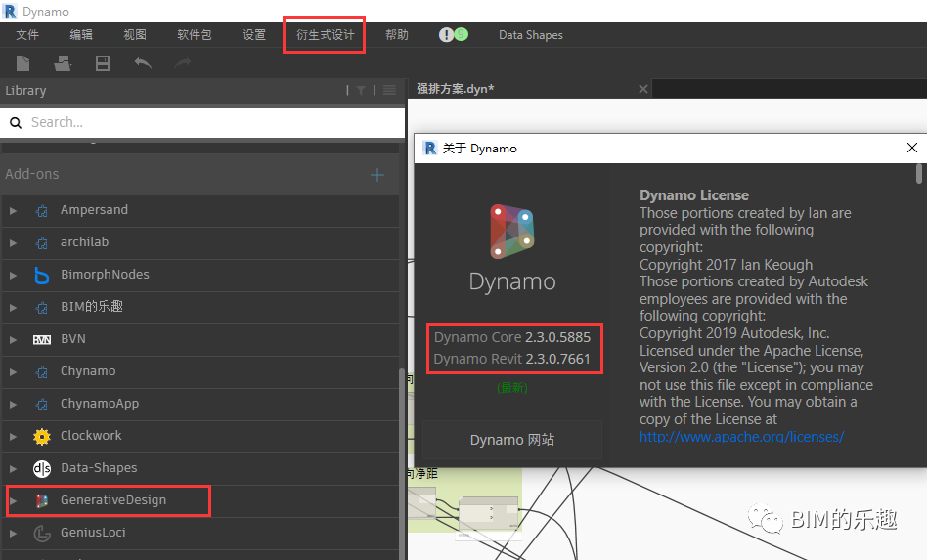Click the BimorphNodes logo icon
This screenshot has height=560, width=927.
pos(41,276)
